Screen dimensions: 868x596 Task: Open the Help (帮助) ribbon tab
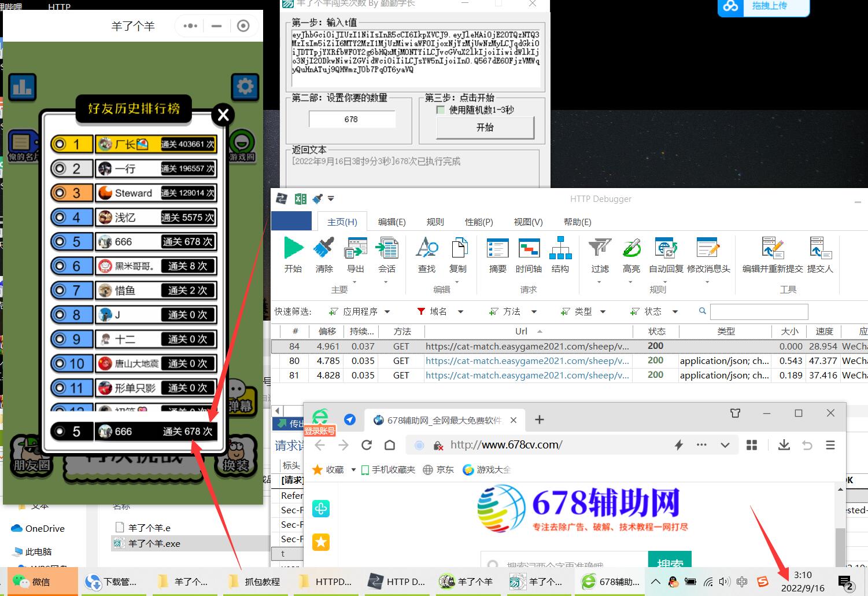577,222
